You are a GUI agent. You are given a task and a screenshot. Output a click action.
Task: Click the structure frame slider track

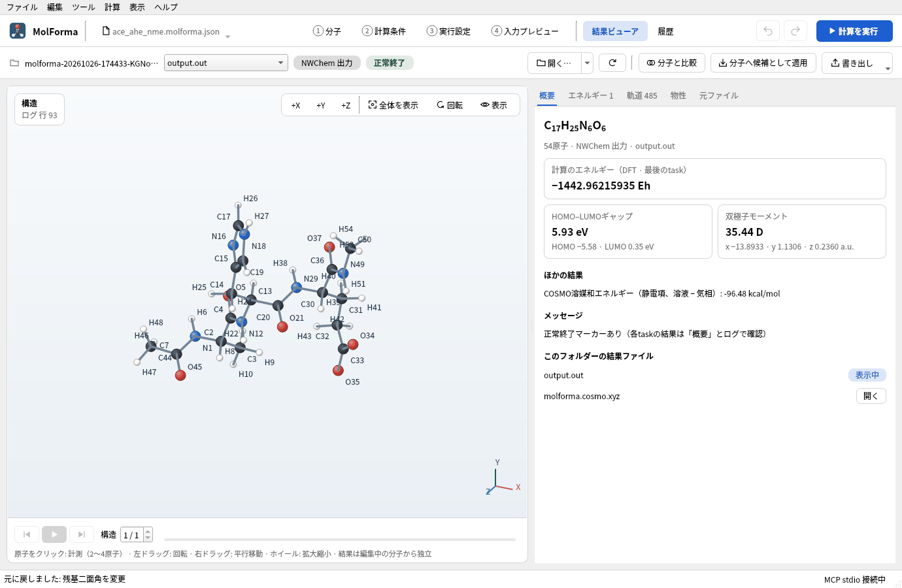click(340, 540)
